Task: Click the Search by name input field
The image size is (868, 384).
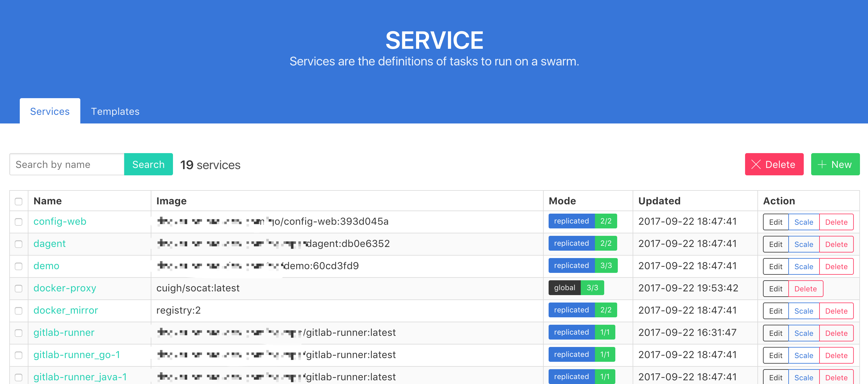Action: click(x=67, y=164)
